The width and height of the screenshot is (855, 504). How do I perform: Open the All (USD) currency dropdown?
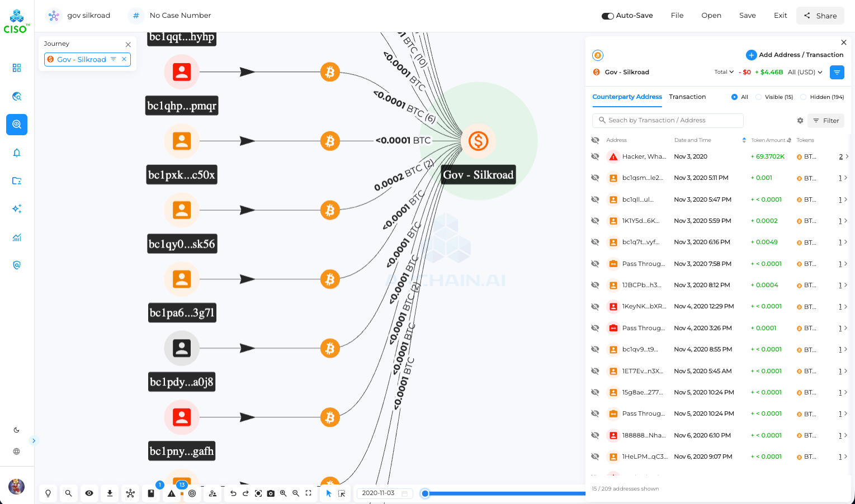[x=805, y=72]
